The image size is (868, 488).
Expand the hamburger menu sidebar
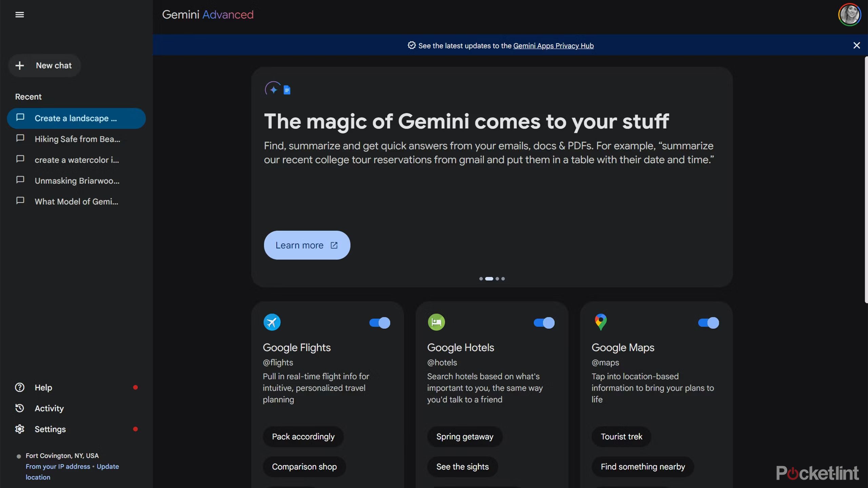click(x=19, y=14)
